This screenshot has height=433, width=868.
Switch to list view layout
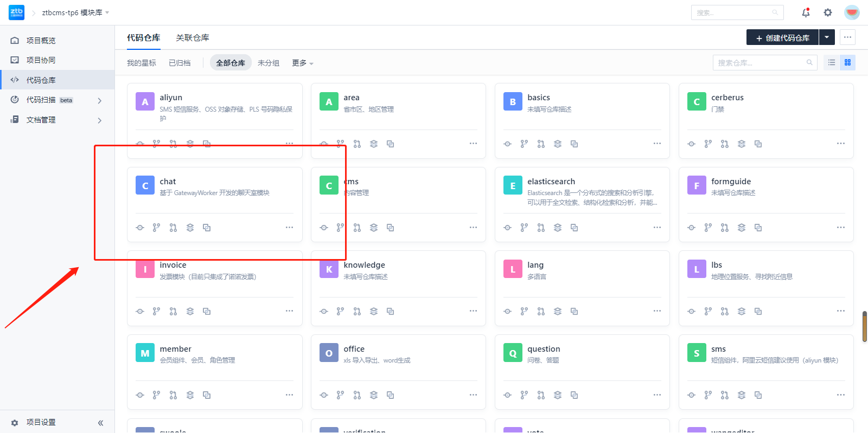(832, 63)
